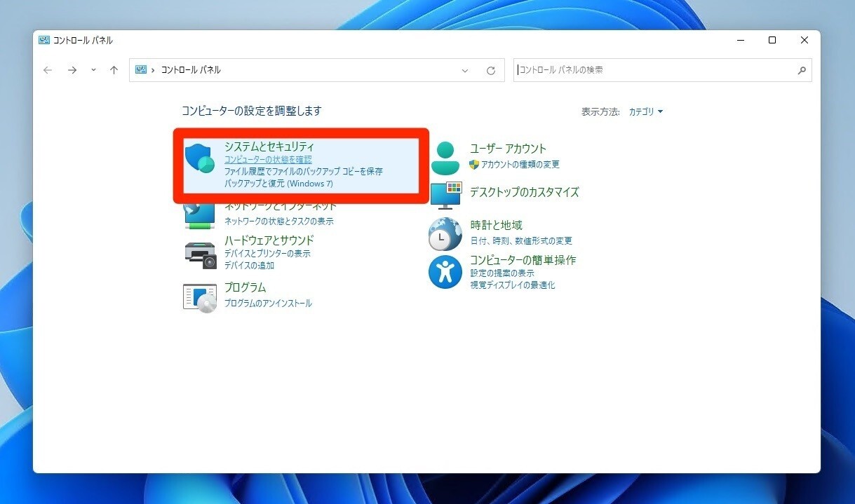
Task: Click the プログラム disc icon
Action: point(200,298)
